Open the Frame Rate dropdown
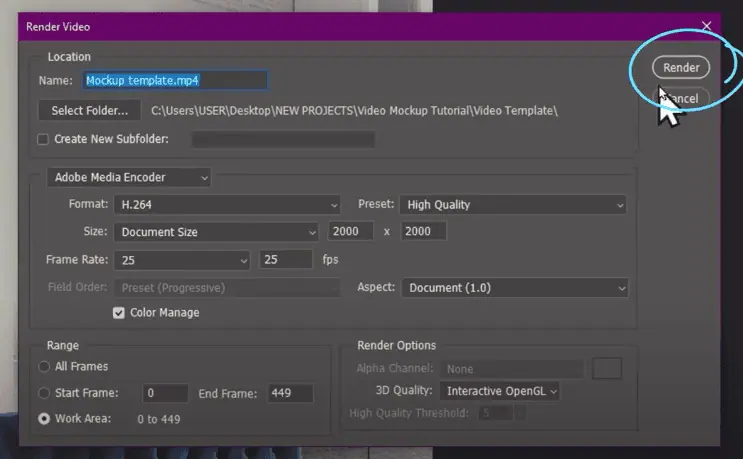The image size is (743, 459). click(182, 260)
